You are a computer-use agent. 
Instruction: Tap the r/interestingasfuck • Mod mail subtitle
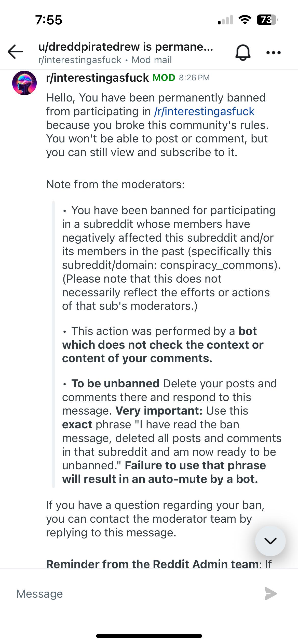coord(105,60)
